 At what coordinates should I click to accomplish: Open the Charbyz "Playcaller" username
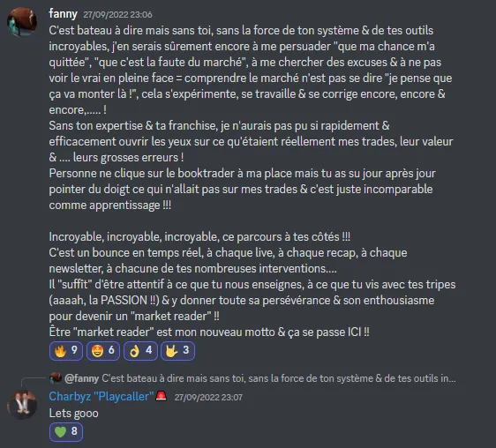pos(101,397)
